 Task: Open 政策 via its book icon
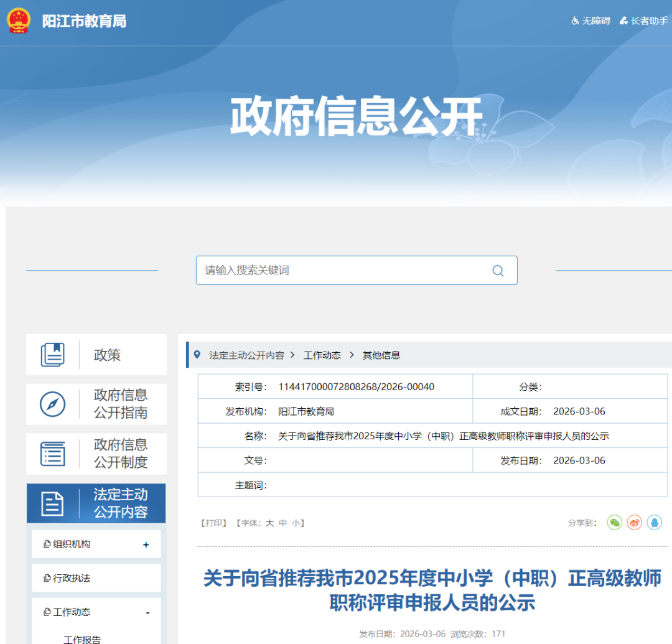pyautogui.click(x=53, y=355)
